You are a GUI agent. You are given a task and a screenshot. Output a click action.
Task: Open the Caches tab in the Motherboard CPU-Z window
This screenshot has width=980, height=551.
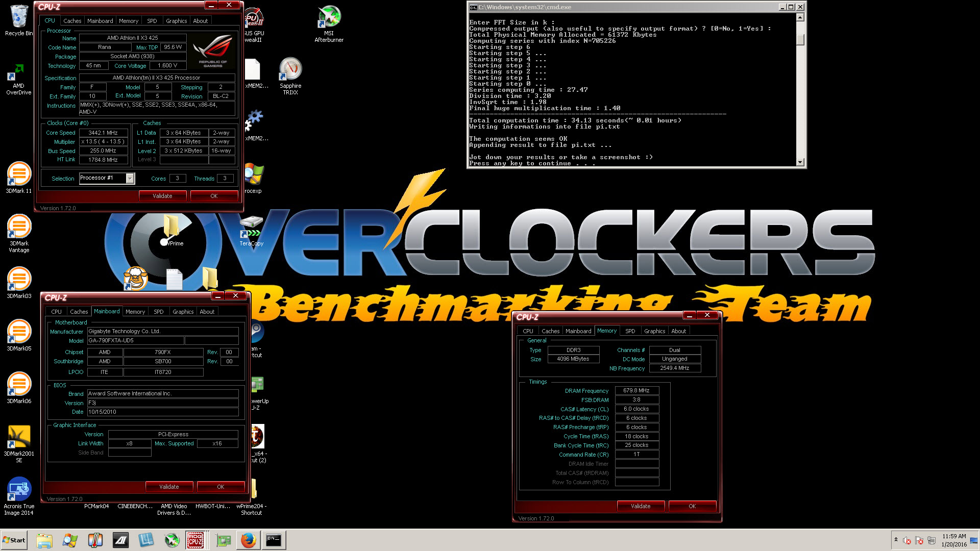(79, 312)
